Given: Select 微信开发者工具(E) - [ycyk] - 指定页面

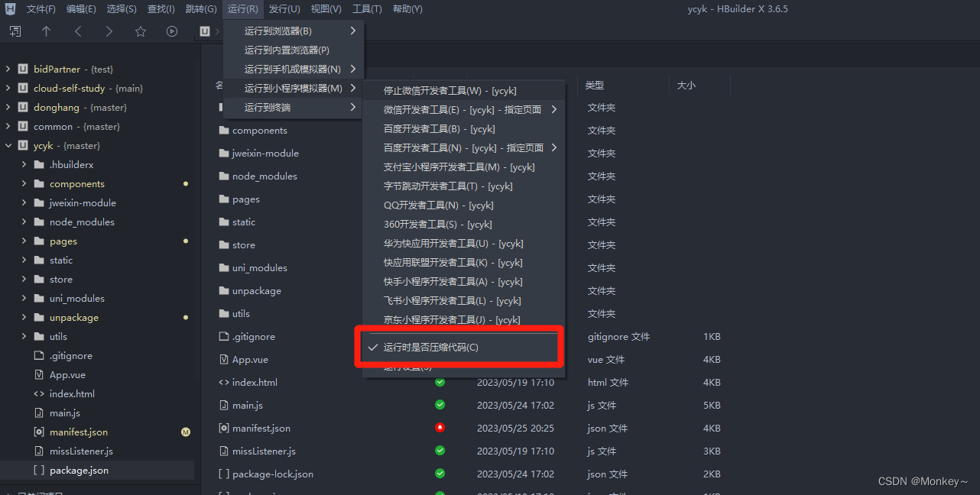Looking at the screenshot, I should coord(463,109).
